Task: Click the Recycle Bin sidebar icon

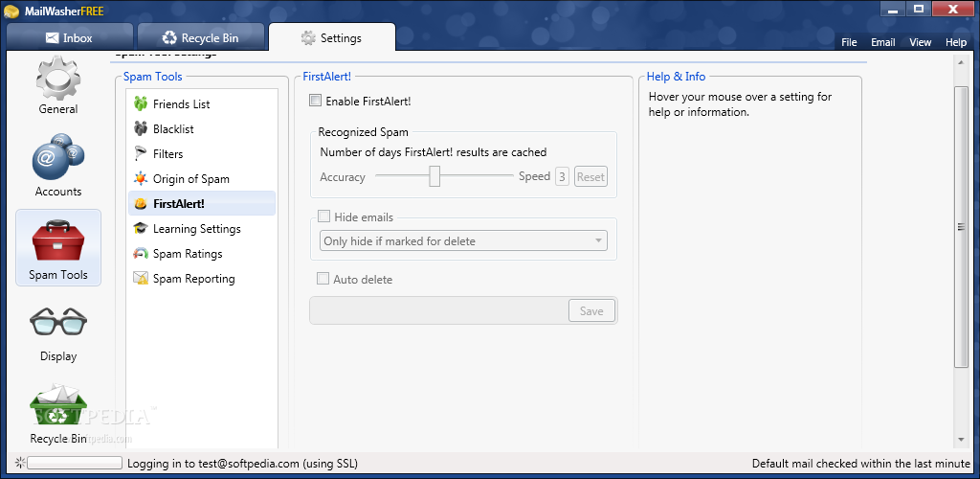Action: tap(57, 410)
